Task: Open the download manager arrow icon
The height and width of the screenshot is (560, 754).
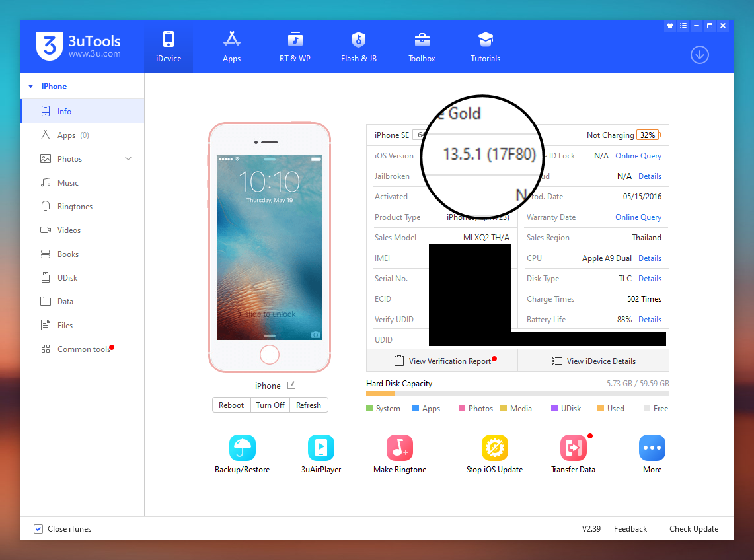Action: point(699,55)
